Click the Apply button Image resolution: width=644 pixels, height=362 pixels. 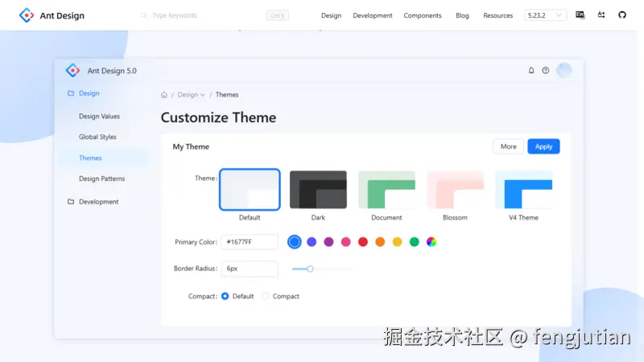click(543, 146)
